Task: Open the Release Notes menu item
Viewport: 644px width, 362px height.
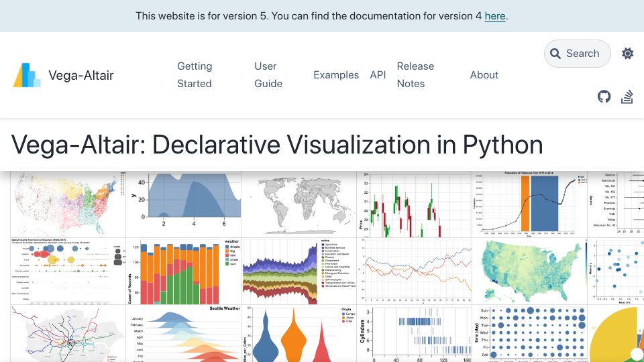Action: [415, 74]
